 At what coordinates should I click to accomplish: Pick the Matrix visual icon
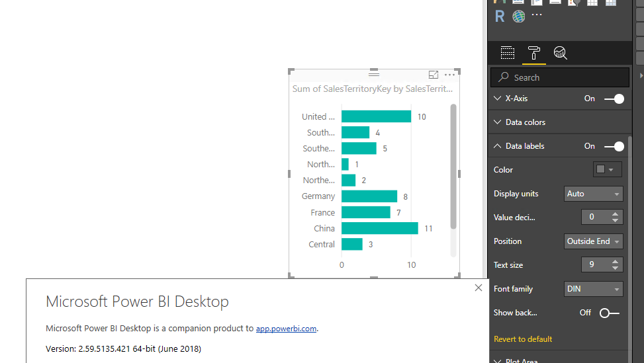611,3
